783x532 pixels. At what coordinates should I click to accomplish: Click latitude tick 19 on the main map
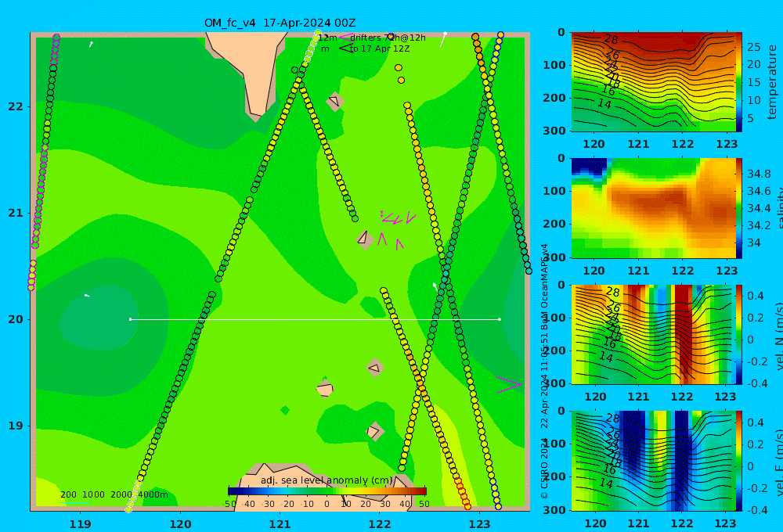(x=16, y=426)
